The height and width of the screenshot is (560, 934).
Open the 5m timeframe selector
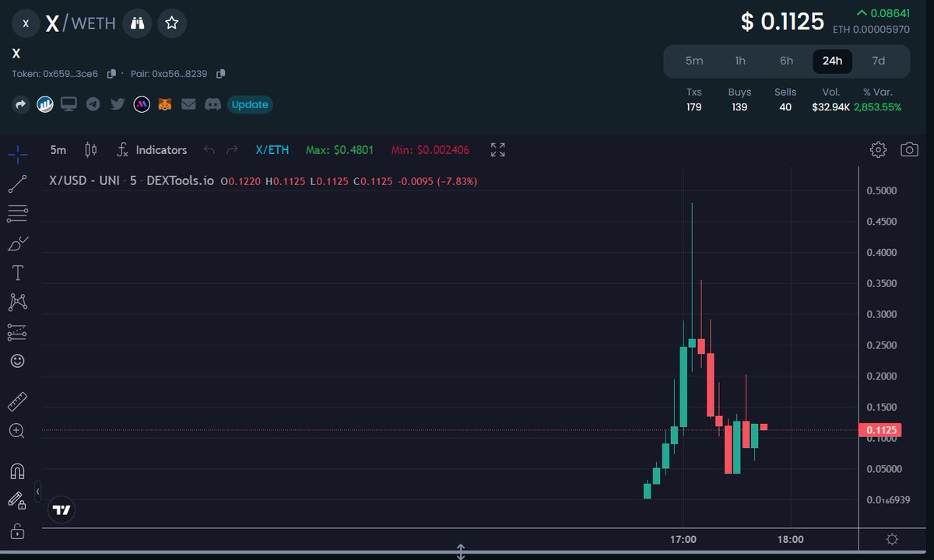[x=58, y=149]
